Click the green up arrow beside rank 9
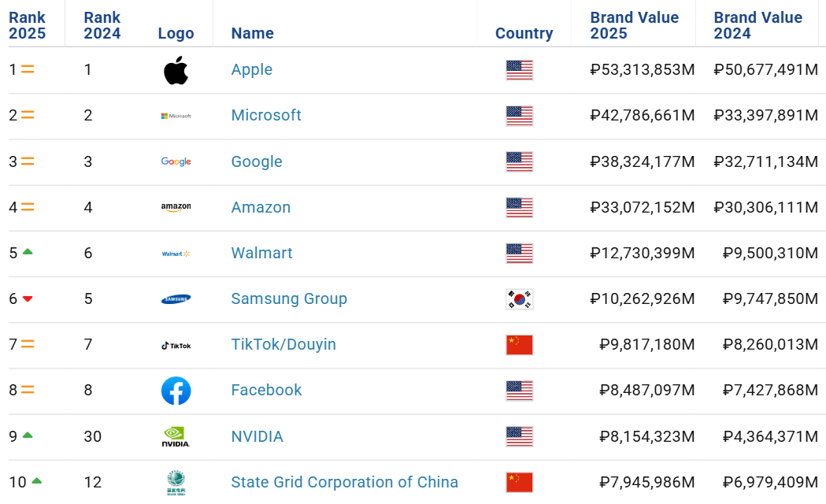 [28, 435]
